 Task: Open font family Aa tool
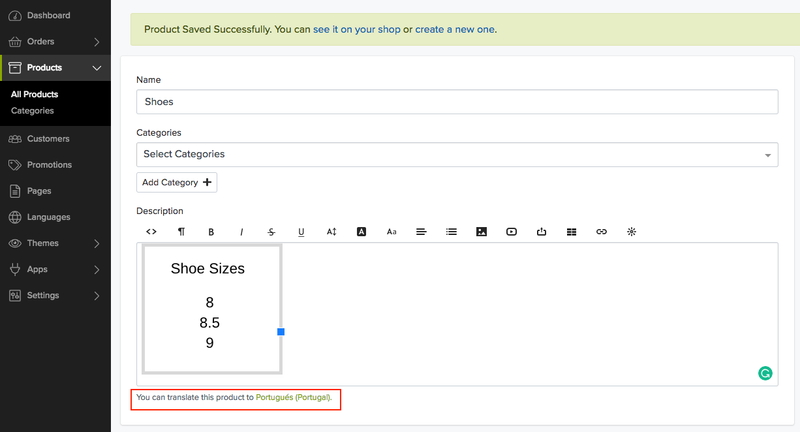(x=391, y=232)
